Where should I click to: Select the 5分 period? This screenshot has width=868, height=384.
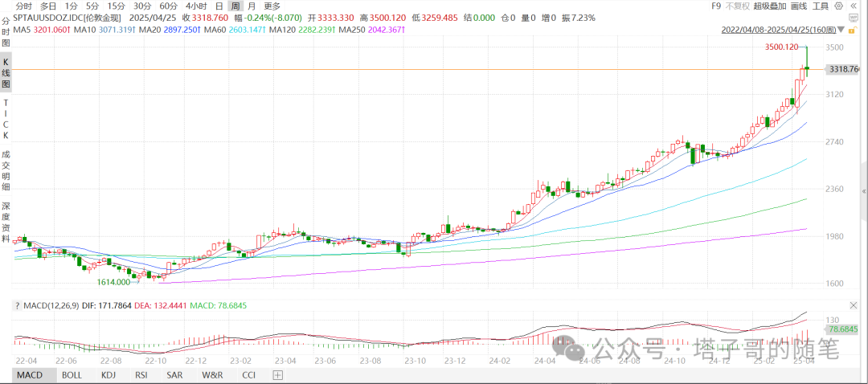click(x=92, y=6)
